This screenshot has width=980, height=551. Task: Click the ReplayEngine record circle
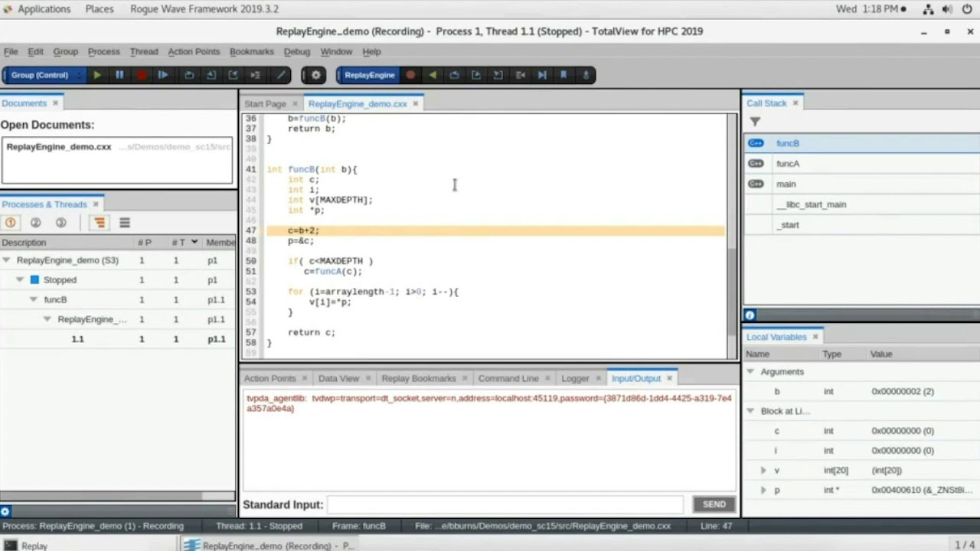[410, 75]
